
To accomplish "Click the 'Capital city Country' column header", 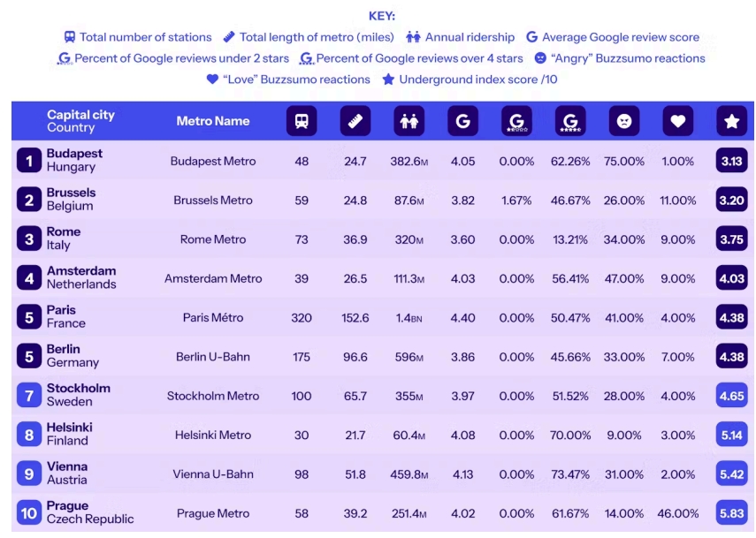I will 80,121.
